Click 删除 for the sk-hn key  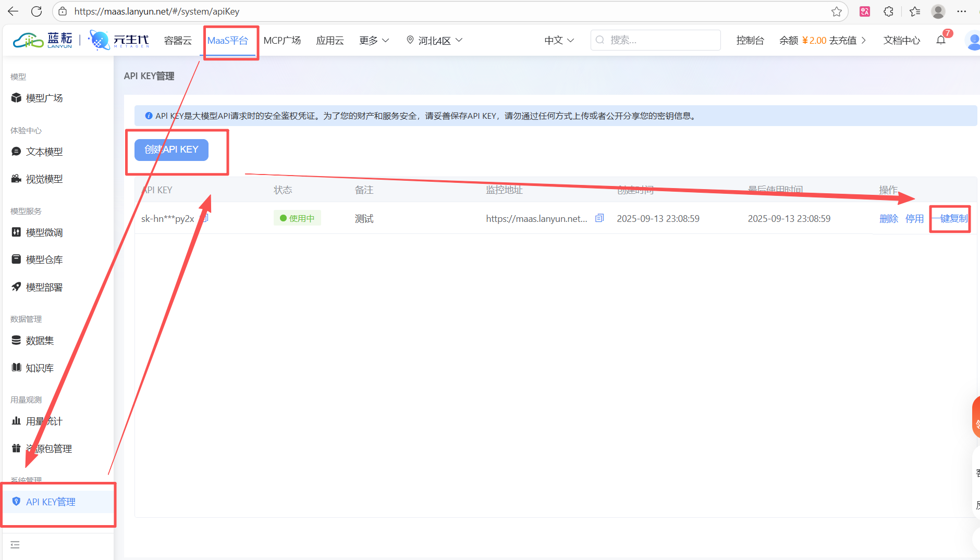[x=889, y=218]
